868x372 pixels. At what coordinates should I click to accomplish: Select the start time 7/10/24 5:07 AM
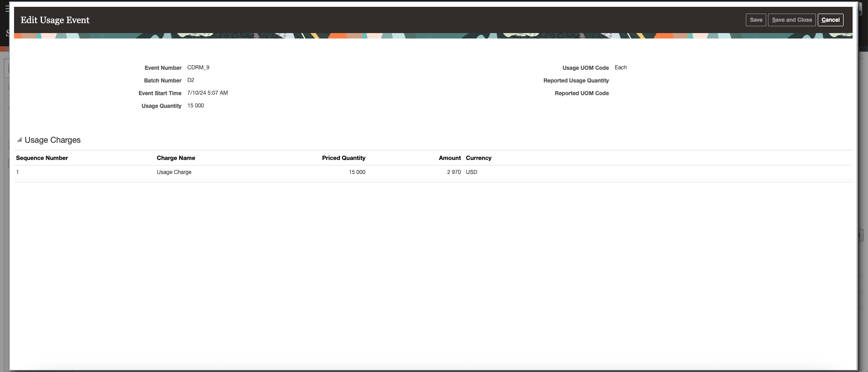(x=208, y=93)
